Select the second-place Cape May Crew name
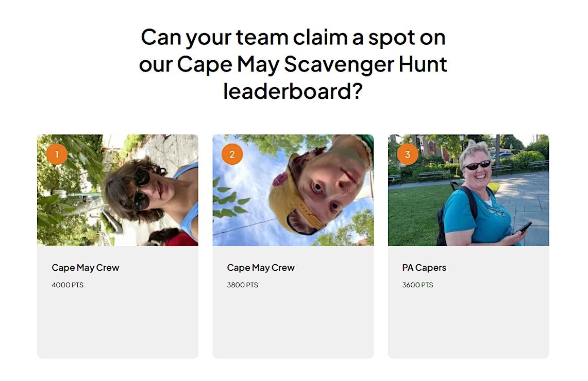 point(261,268)
